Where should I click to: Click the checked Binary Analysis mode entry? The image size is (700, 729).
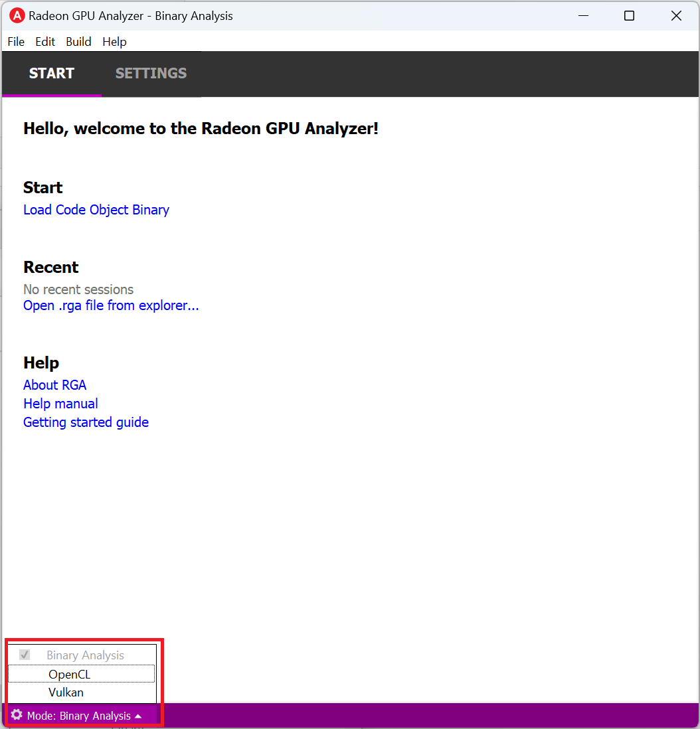click(x=85, y=655)
